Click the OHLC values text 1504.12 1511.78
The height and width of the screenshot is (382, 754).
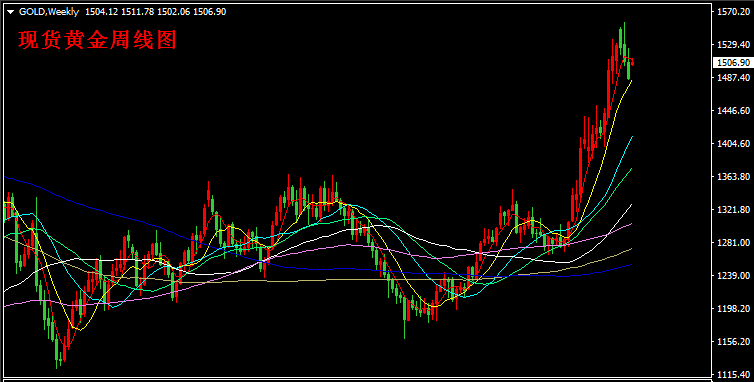click(119, 12)
